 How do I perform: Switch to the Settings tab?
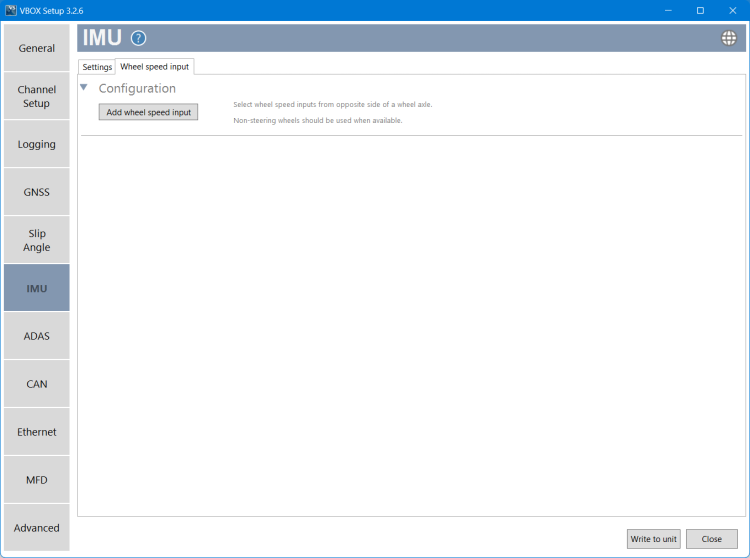[97, 67]
